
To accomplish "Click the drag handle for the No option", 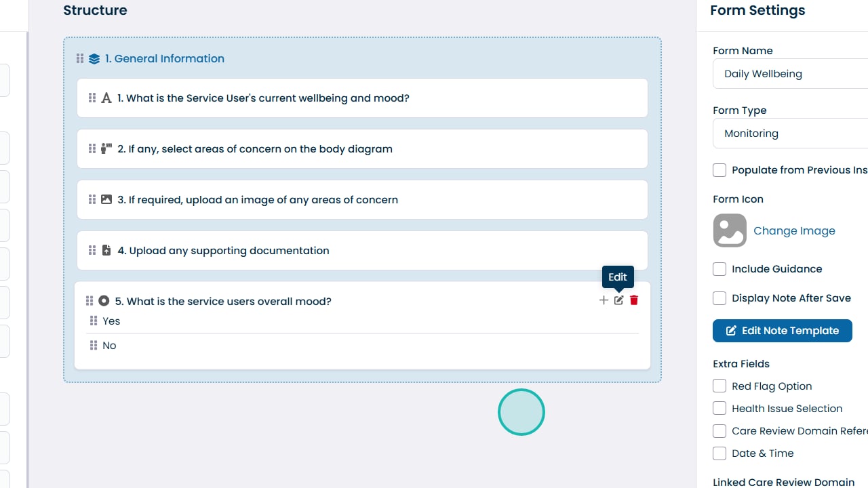I will pos(94,346).
